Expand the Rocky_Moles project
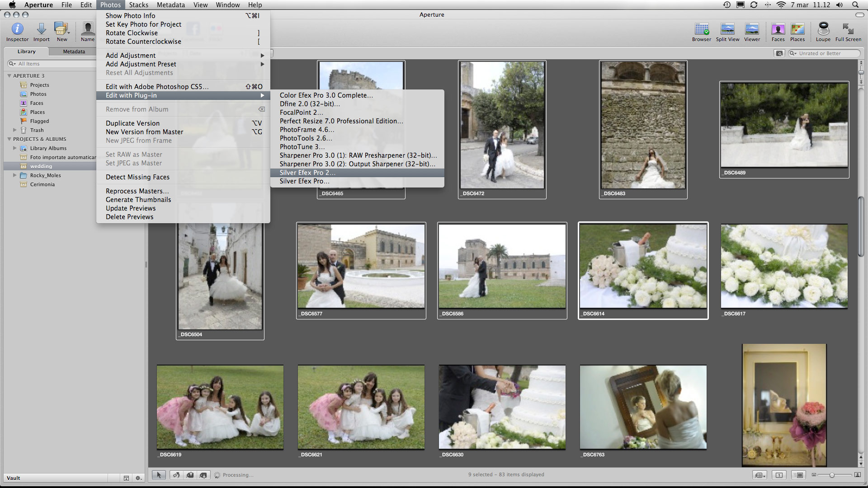 tap(14, 175)
